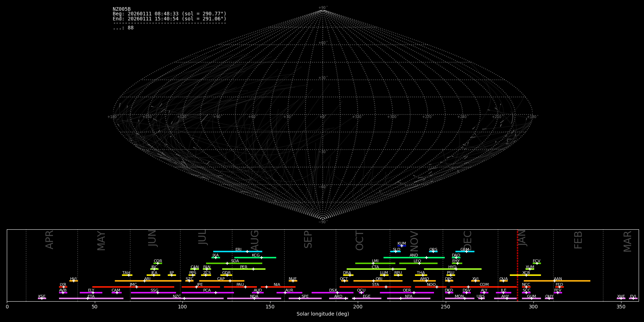Screen dimensions: 644x322
Task: Select the ORS shower label
Action: pos(433,250)
